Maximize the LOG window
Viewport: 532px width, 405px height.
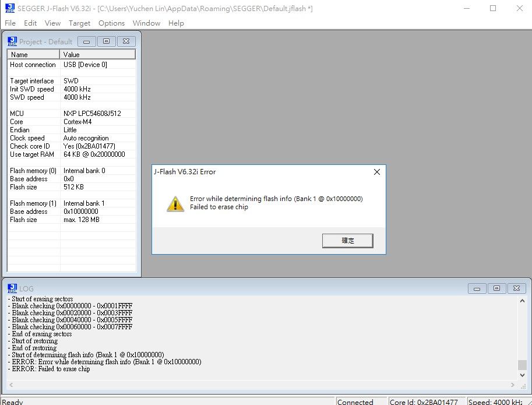[x=496, y=288]
